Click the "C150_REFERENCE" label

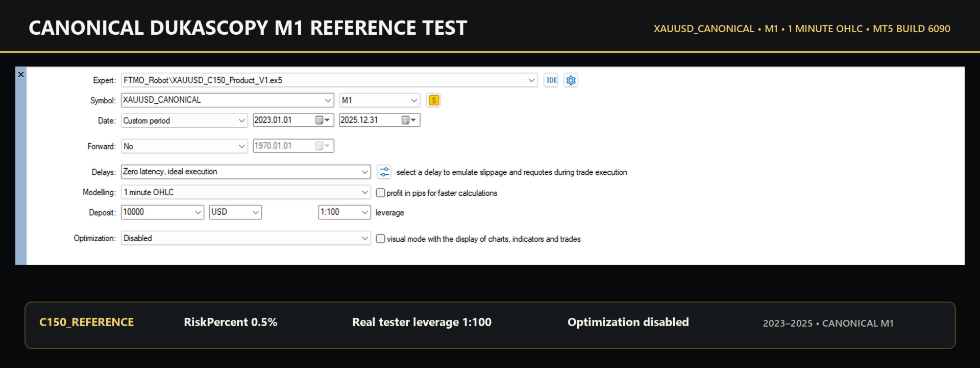click(87, 322)
